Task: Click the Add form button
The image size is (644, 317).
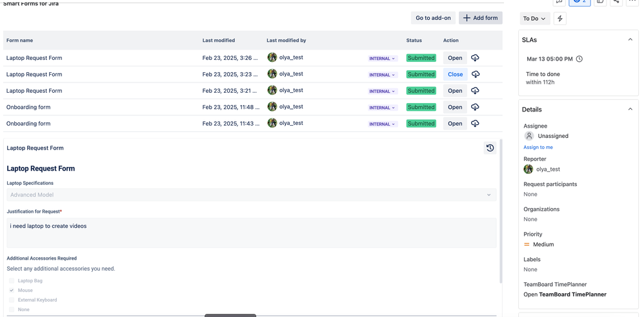Action: (x=481, y=17)
